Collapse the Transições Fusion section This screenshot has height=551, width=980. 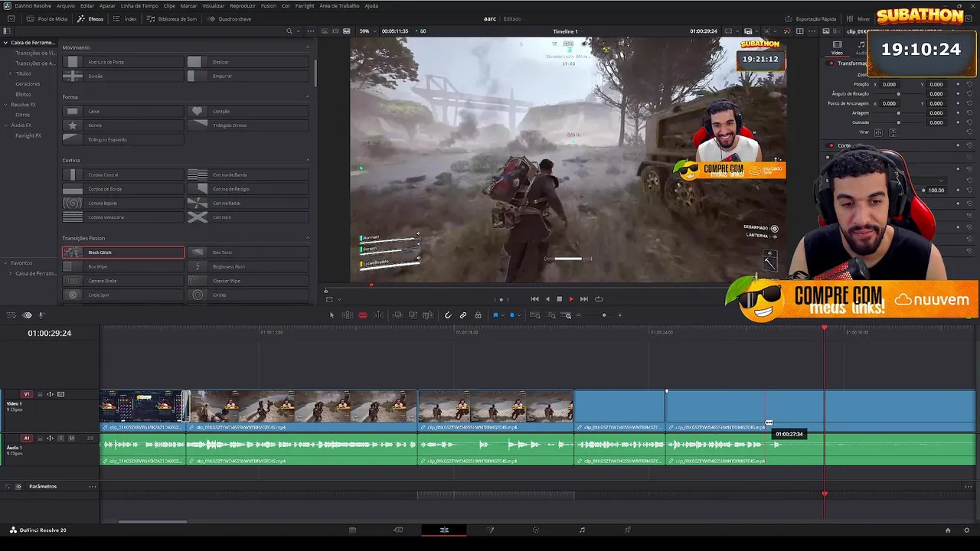click(308, 238)
